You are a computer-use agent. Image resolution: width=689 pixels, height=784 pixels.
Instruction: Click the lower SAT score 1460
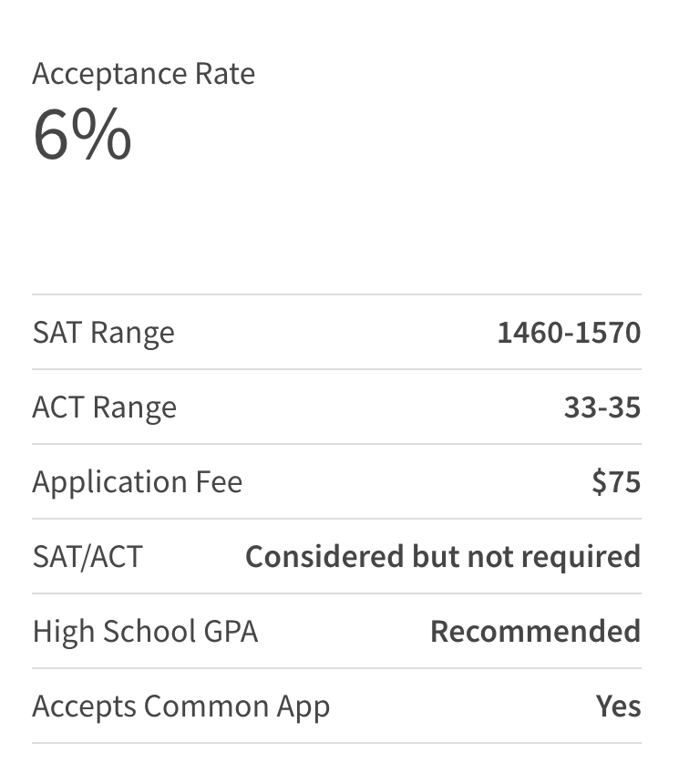528,333
